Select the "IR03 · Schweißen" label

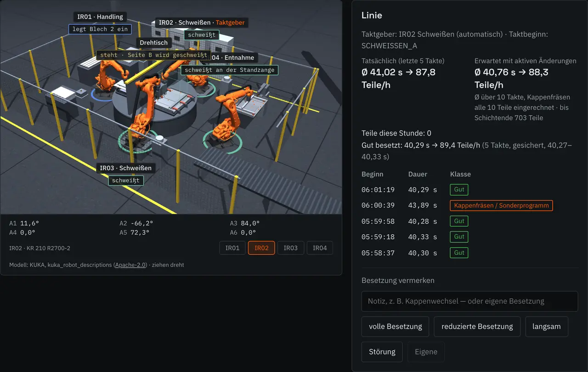[x=126, y=168]
